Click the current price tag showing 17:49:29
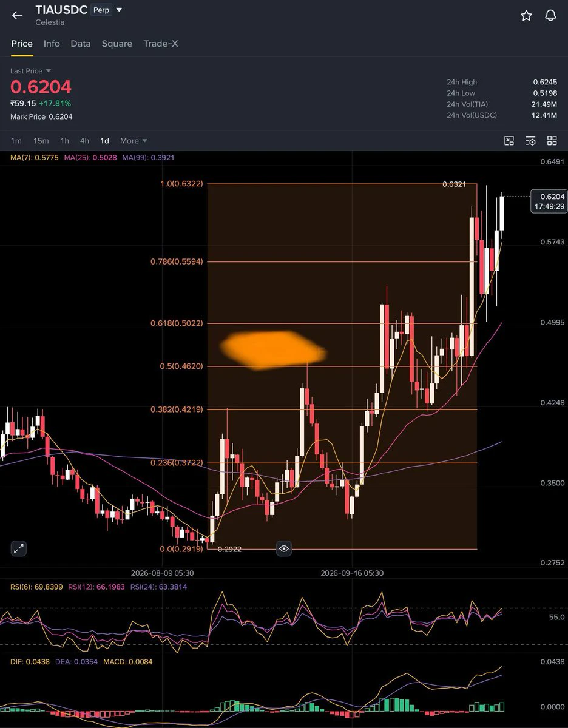This screenshot has width=568, height=728. tap(549, 201)
